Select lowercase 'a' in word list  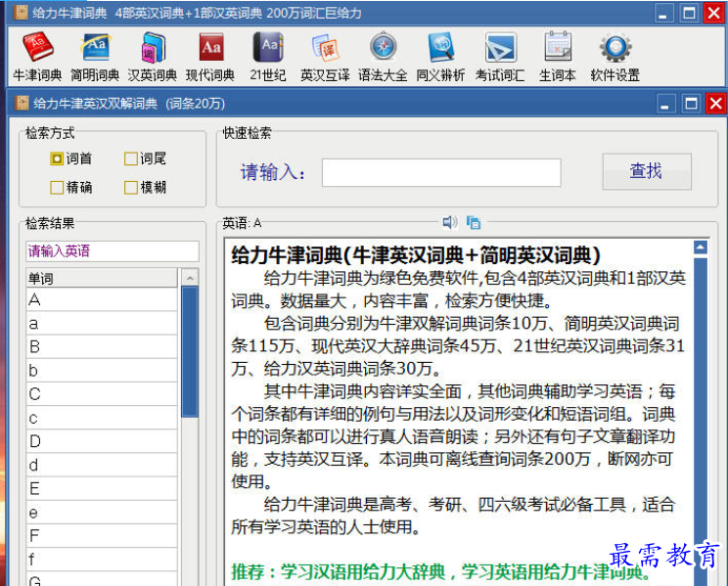point(102,323)
